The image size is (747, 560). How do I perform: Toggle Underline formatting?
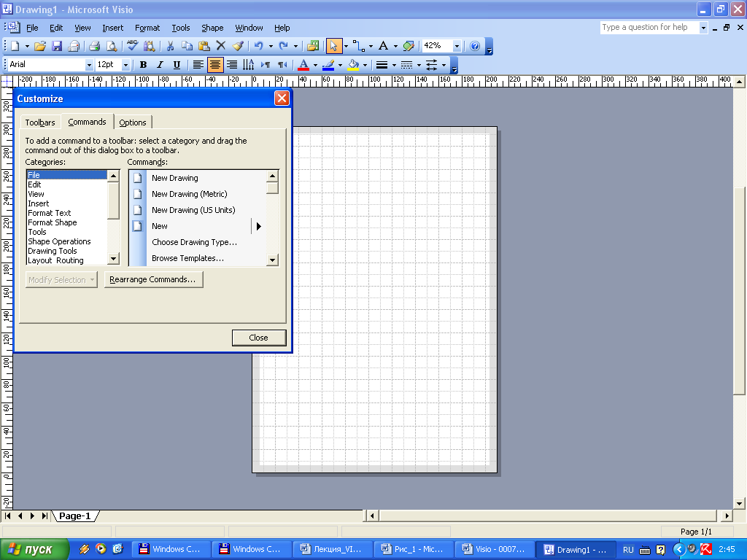pyautogui.click(x=177, y=65)
